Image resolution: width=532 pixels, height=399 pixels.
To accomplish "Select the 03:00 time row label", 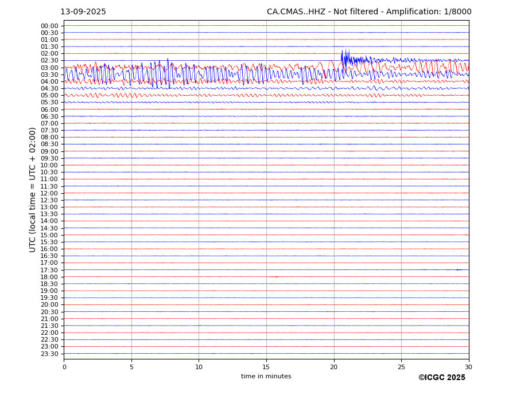I will click(49, 68).
